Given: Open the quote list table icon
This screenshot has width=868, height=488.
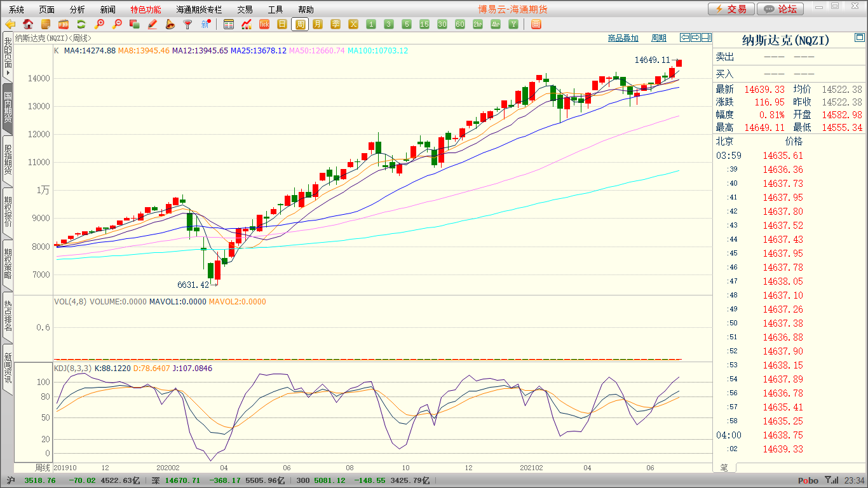Looking at the screenshot, I should (229, 24).
